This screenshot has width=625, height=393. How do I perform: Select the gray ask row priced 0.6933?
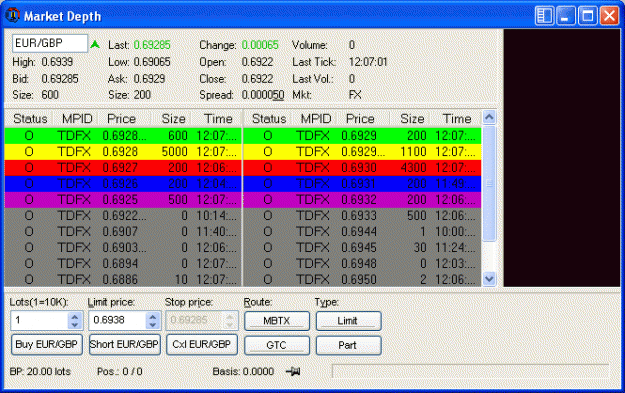click(362, 216)
